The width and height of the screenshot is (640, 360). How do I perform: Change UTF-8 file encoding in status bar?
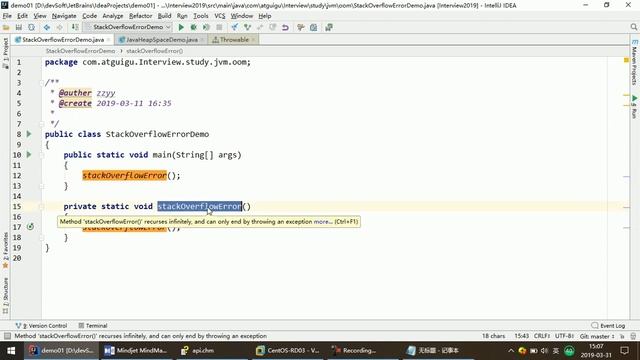click(x=564, y=336)
